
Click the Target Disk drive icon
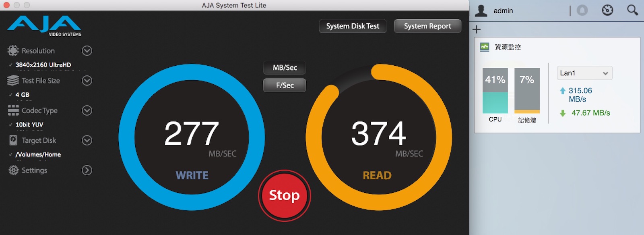click(13, 140)
